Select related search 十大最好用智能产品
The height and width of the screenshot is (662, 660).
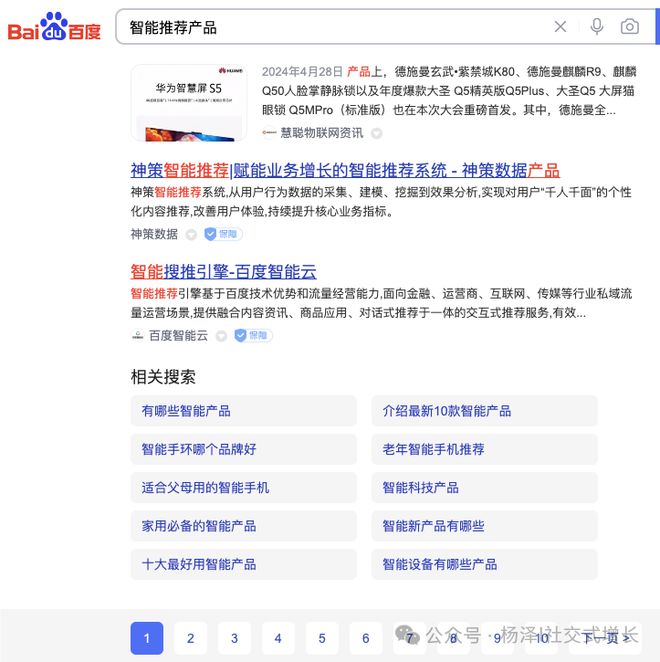tap(243, 564)
